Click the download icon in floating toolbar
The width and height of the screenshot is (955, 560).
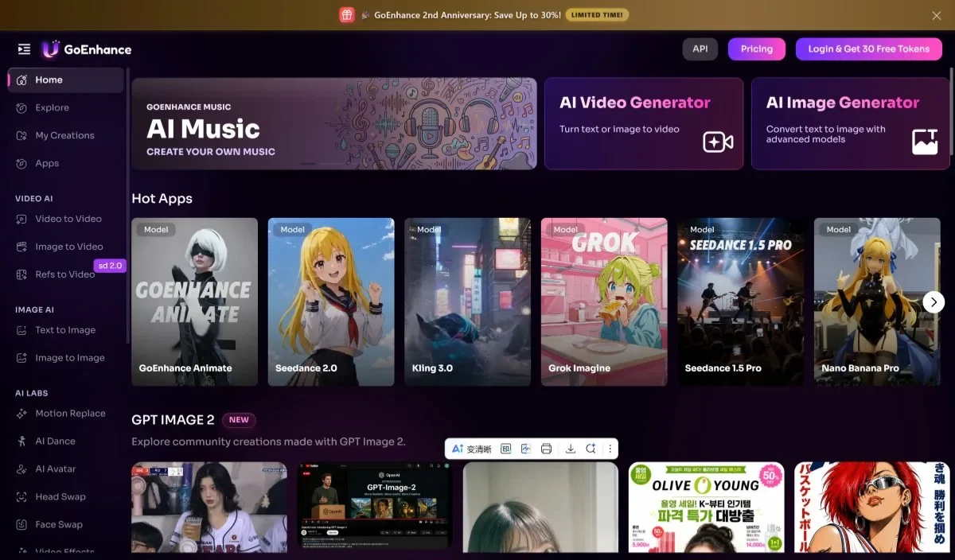(571, 449)
